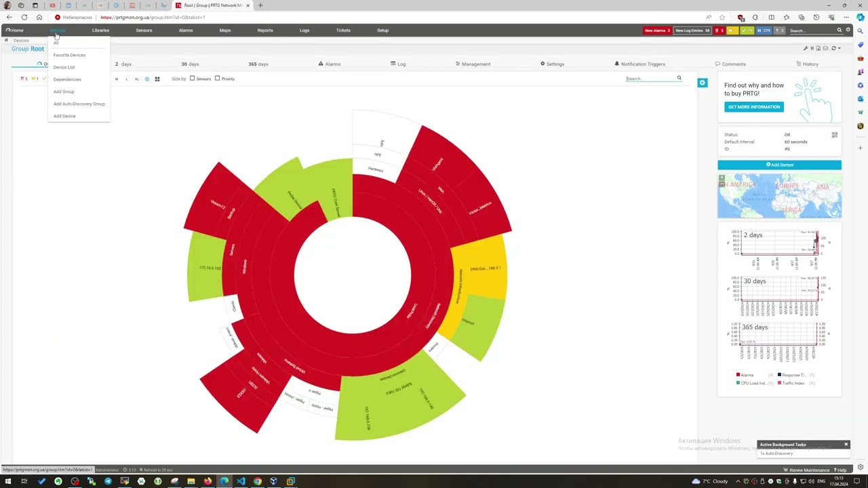Click the wrench edit icon
Image resolution: width=868 pixels, height=488 pixels.
pyautogui.click(x=806, y=48)
